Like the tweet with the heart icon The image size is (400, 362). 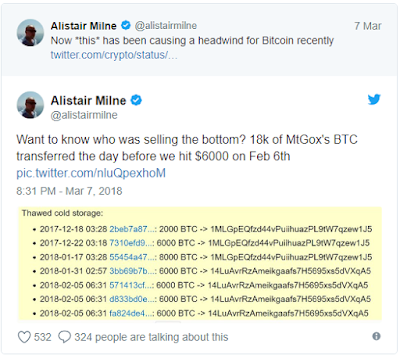(x=24, y=337)
